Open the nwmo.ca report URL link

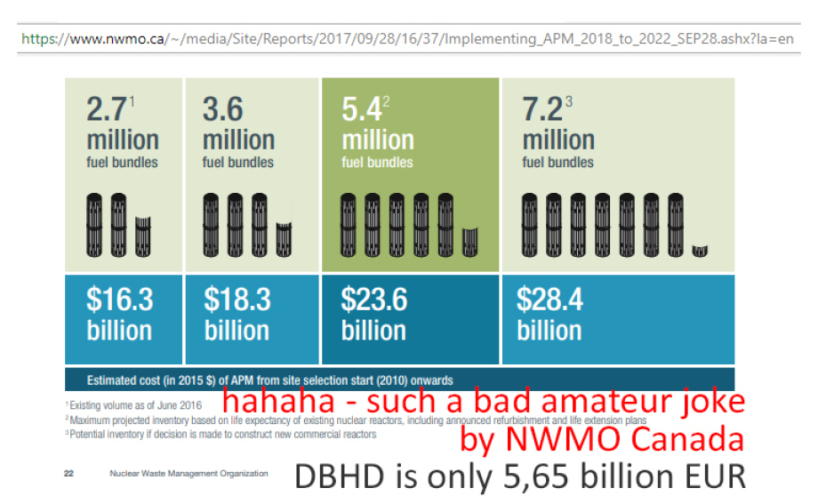click(x=407, y=40)
